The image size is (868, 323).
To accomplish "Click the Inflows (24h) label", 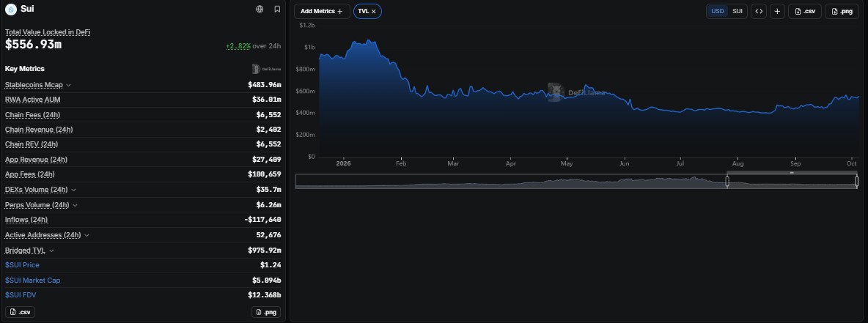I will pyautogui.click(x=26, y=220).
